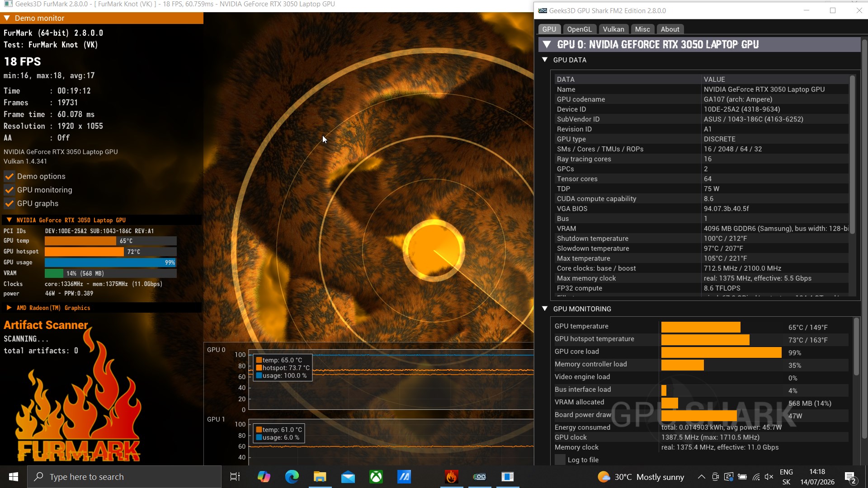Open the blue slash-logo app on the taskbar
Image resolution: width=868 pixels, height=488 pixels.
coord(404,477)
